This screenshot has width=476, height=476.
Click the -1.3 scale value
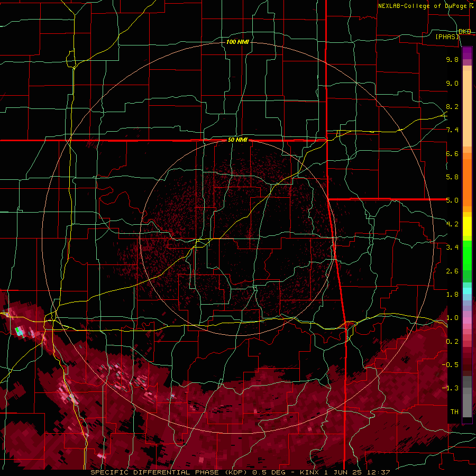click(450, 388)
